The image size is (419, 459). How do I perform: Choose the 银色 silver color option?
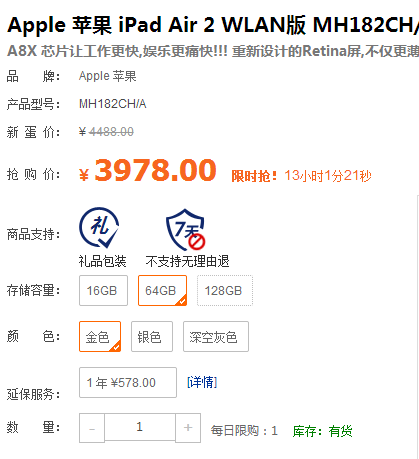152,336
